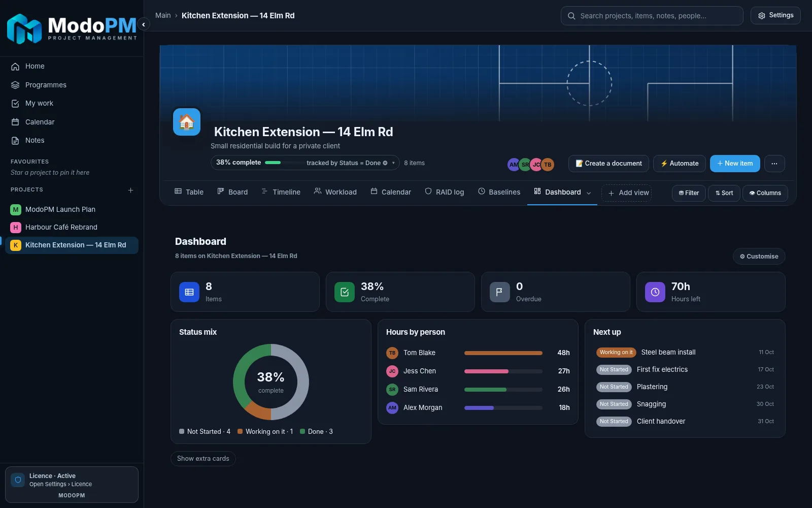812x508 pixels.
Task: Collapse the sidebar with the chevron button
Action: click(144, 24)
